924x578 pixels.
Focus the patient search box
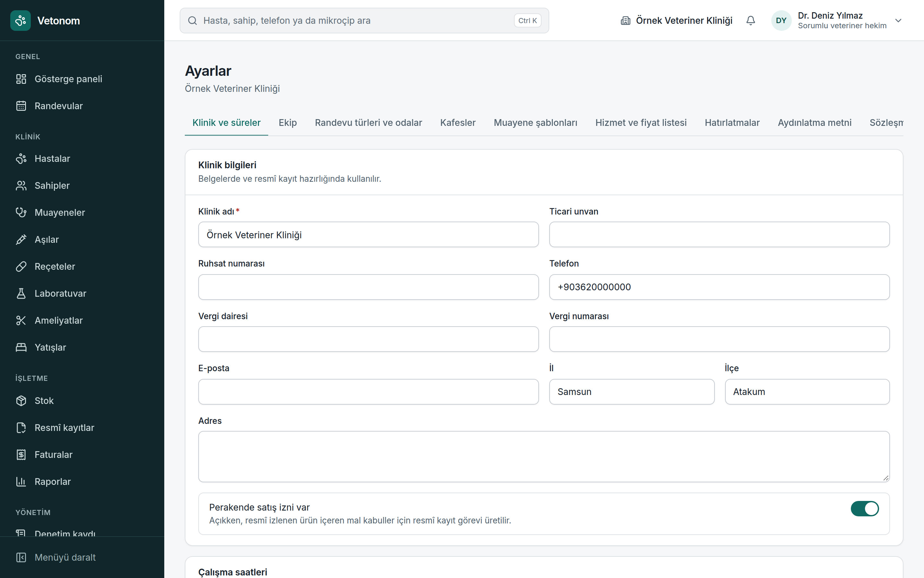tap(364, 21)
